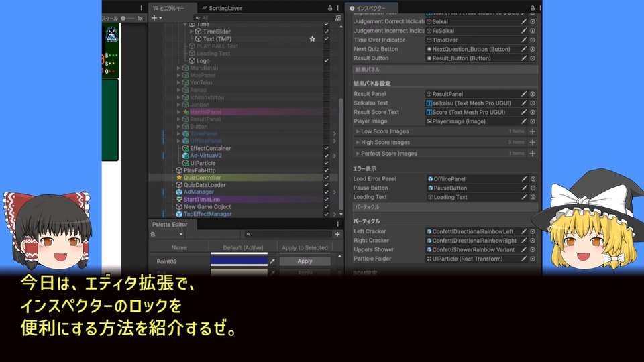
Task: Open the object picker for OfflinePanel field
Action: click(x=533, y=179)
